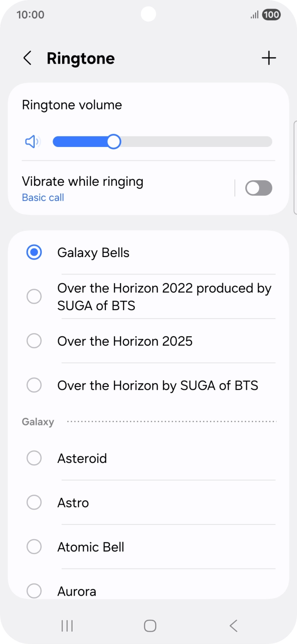Select Over the Horizon 2022 produced by SUGA

tap(34, 296)
